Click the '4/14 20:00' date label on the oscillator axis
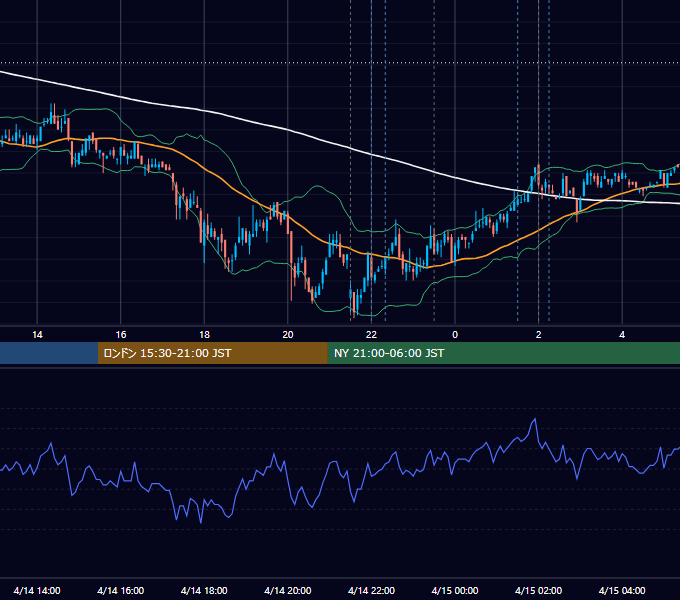 [x=288, y=590]
